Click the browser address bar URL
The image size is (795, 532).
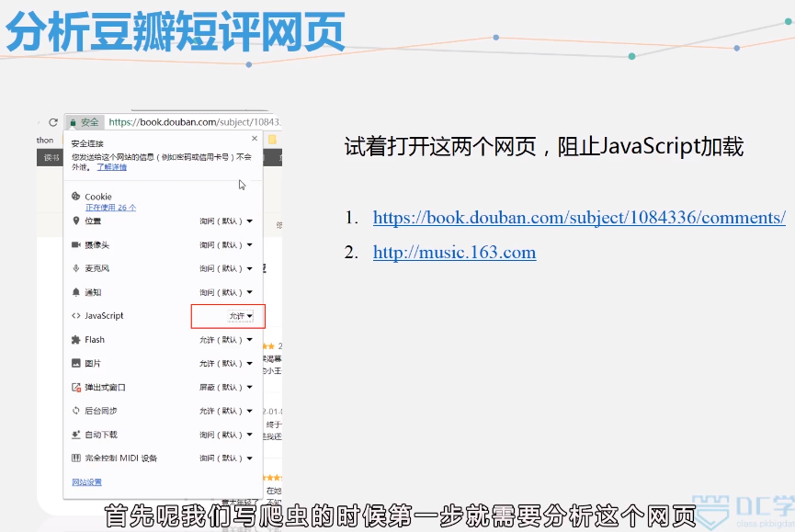(195, 122)
